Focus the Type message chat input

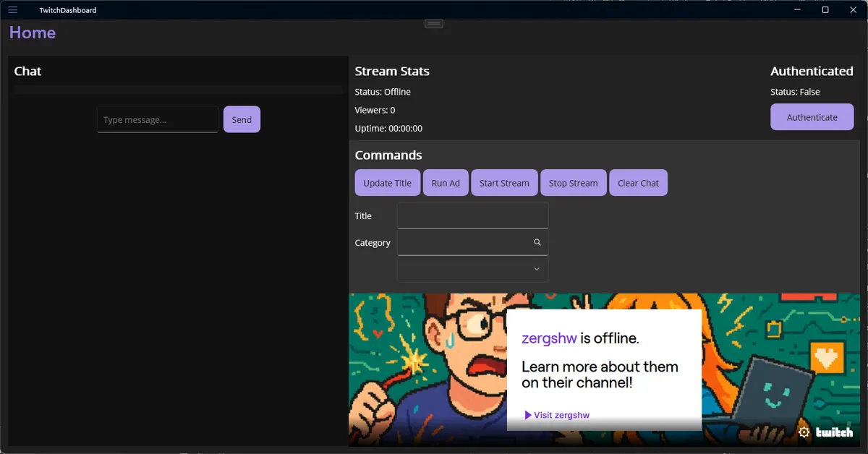[x=158, y=119]
